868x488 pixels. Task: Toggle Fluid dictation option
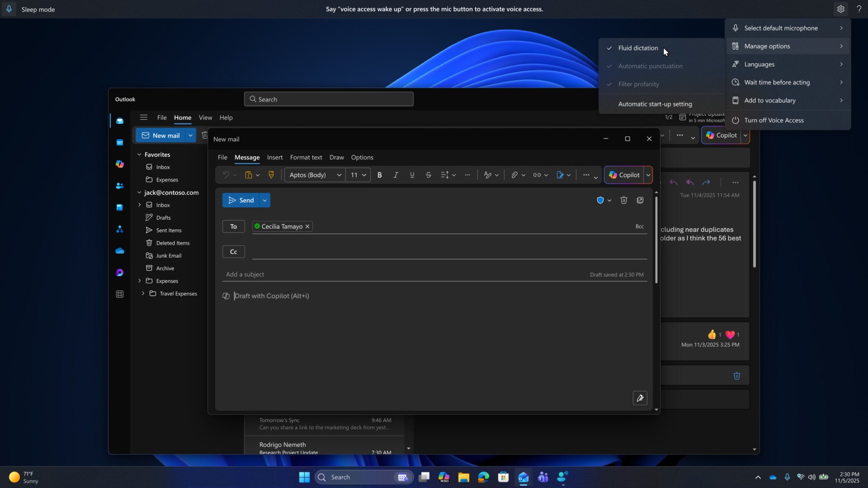point(638,48)
